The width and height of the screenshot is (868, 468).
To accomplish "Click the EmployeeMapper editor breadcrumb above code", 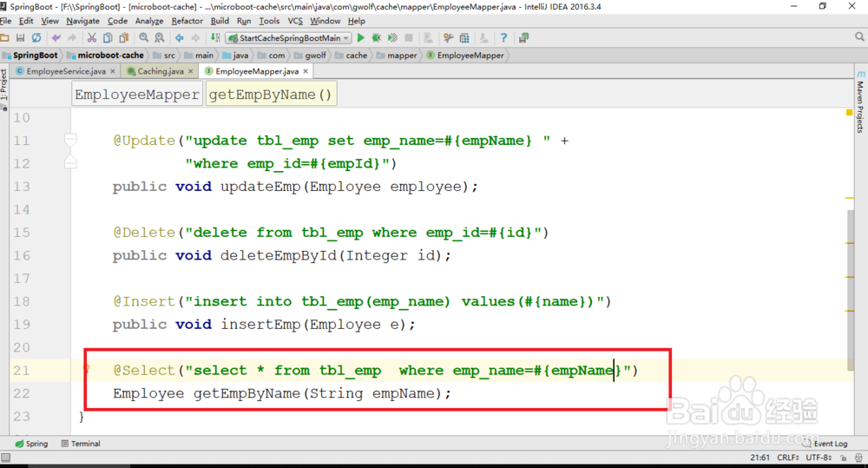I will pos(137,94).
